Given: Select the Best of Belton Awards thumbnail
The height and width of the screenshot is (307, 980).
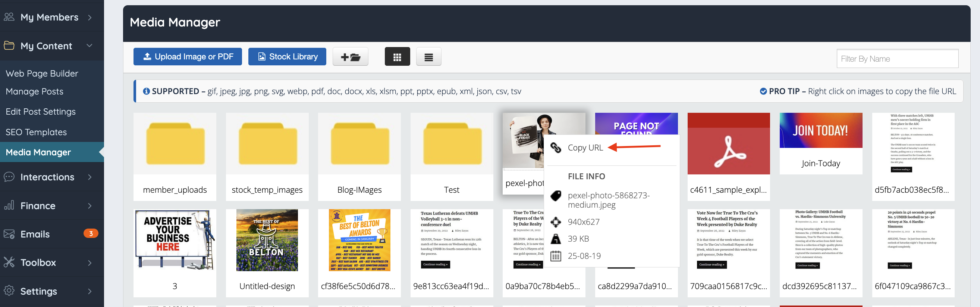Looking at the screenshot, I should pyautogui.click(x=359, y=240).
